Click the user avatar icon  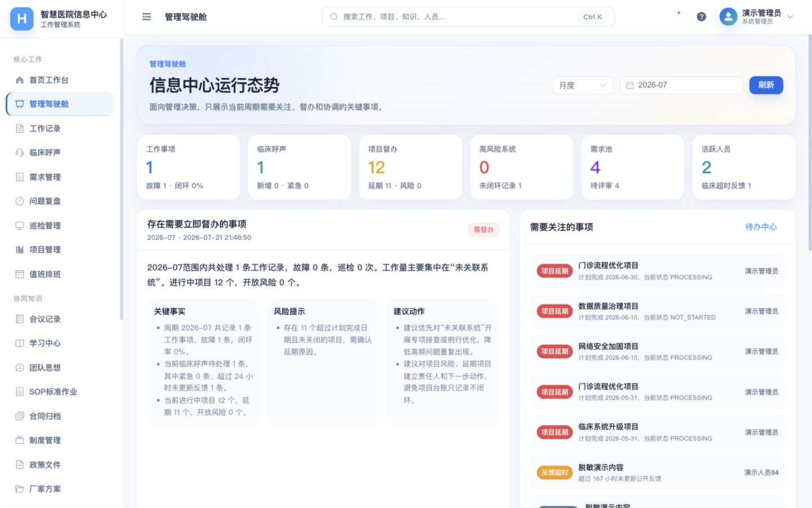tap(729, 17)
